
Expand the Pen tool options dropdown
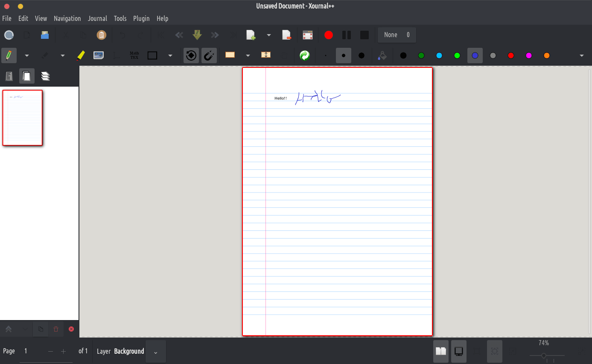(x=27, y=55)
